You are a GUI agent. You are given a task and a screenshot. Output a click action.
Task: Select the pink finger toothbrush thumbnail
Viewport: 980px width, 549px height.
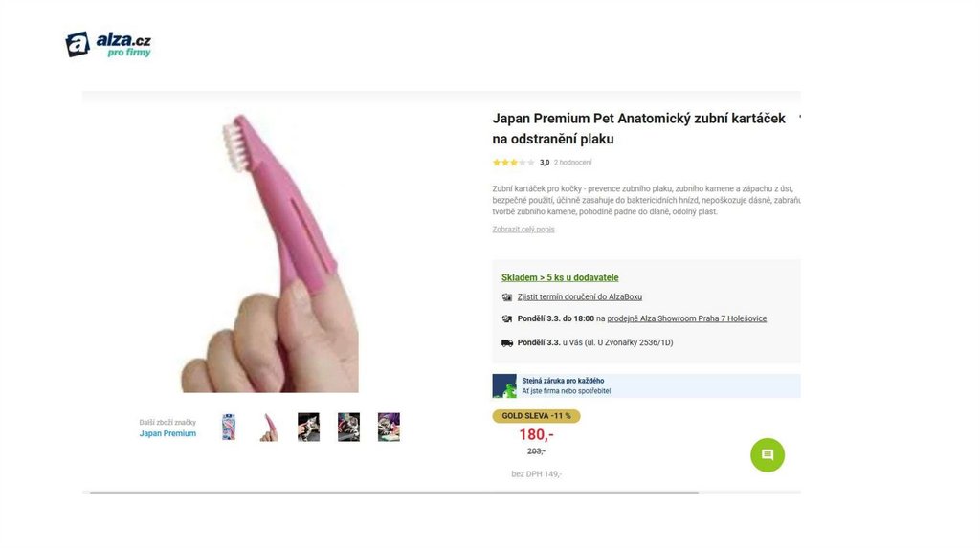[269, 428]
